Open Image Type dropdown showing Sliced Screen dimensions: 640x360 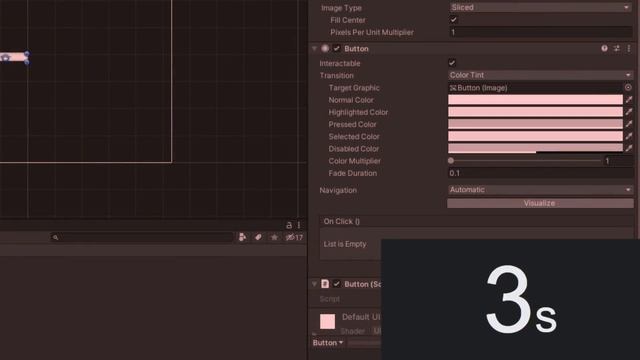pos(540,7)
